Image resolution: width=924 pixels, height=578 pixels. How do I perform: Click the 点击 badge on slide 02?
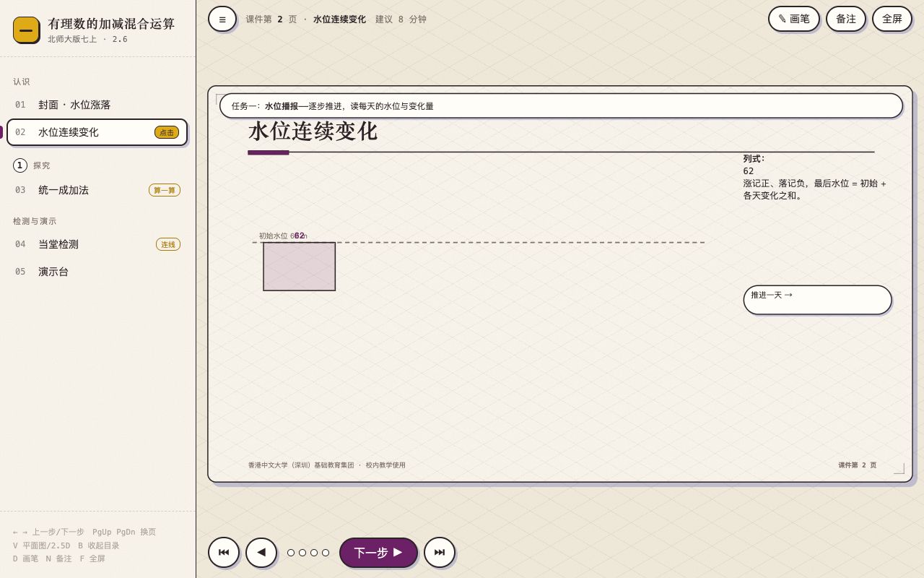(x=167, y=132)
